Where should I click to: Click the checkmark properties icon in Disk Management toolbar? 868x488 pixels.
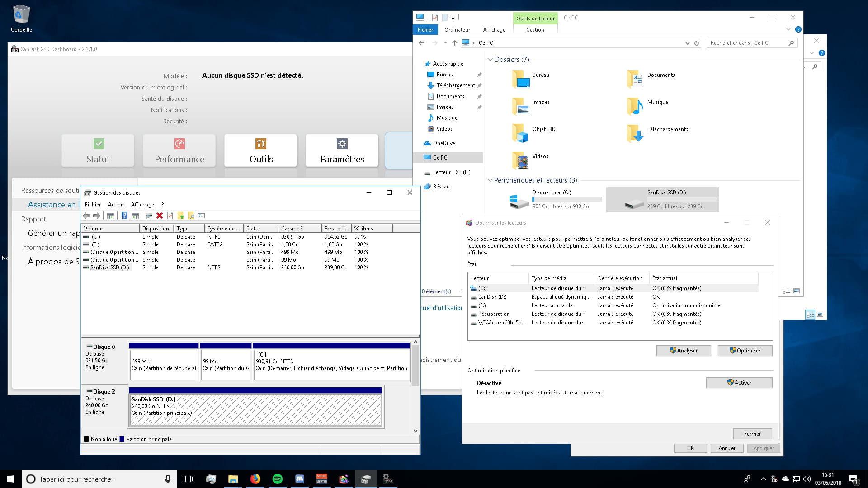(170, 216)
